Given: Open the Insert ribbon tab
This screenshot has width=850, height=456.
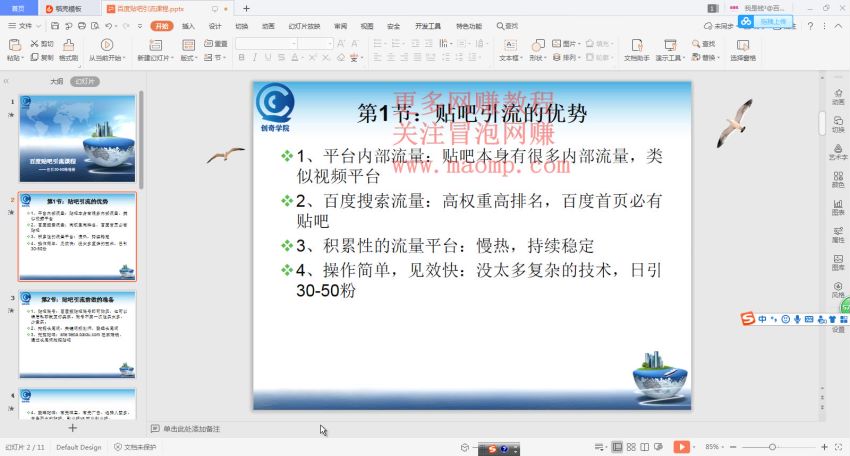Looking at the screenshot, I should click(188, 26).
